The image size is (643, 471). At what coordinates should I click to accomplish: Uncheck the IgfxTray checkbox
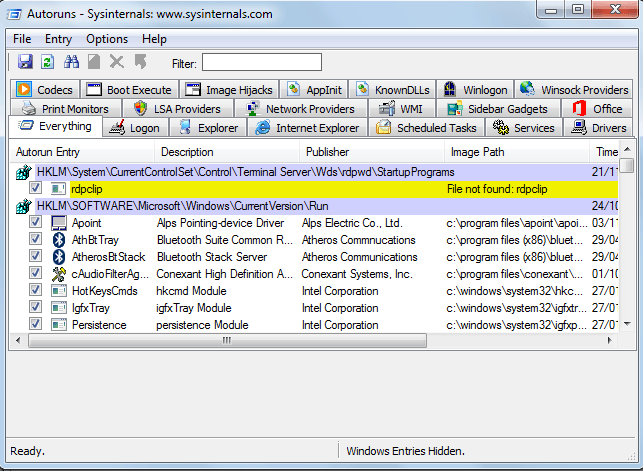coord(35,307)
